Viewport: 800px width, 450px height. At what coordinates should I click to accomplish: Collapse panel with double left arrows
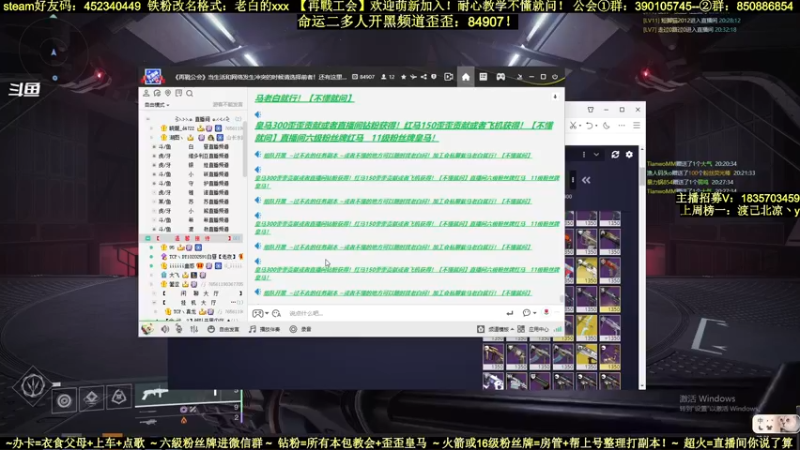click(586, 180)
